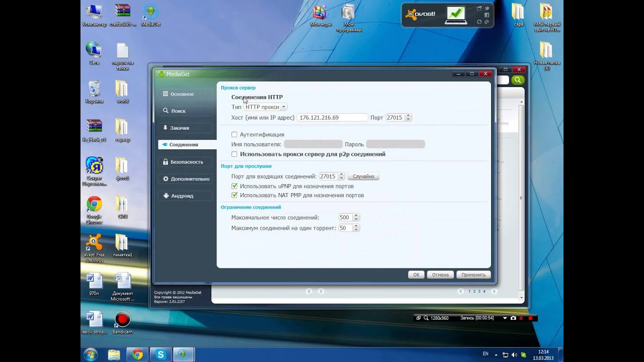The width and height of the screenshot is (644, 362).
Task: Select the Мои игры desktop icon
Action: tap(320, 15)
